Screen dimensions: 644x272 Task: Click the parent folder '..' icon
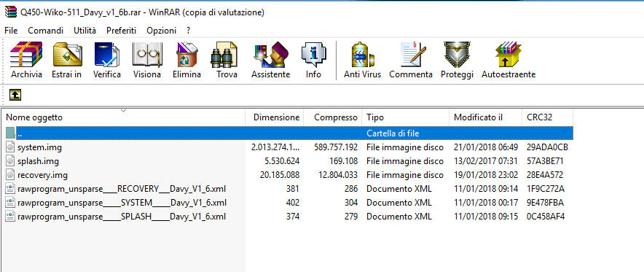pos(11,133)
